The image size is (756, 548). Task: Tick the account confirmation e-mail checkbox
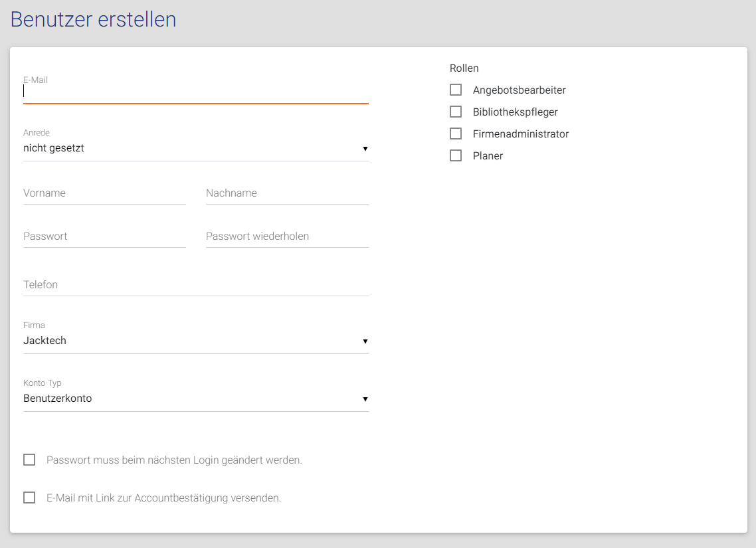[x=29, y=498]
